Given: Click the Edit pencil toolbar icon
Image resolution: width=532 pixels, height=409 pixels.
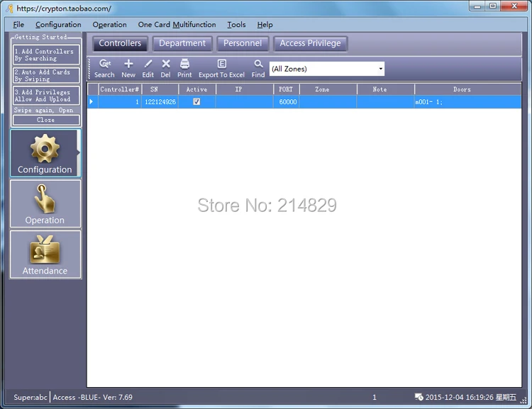Looking at the screenshot, I should [x=148, y=69].
